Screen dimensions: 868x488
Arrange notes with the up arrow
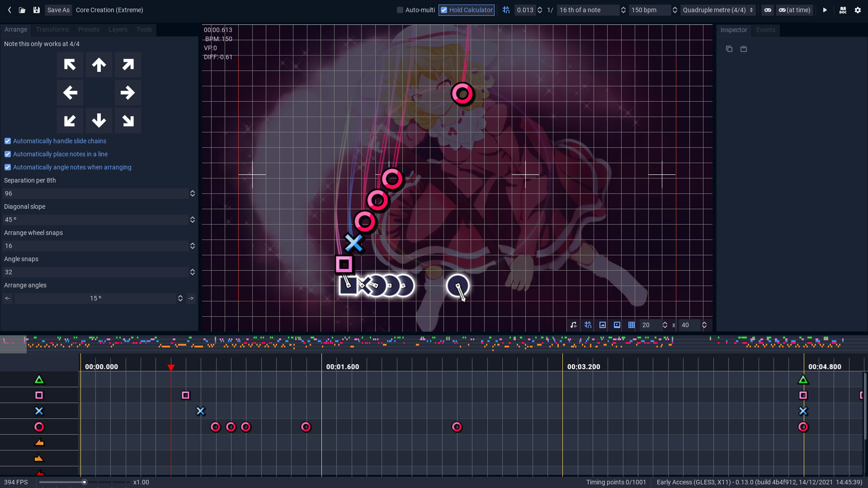pos(99,65)
